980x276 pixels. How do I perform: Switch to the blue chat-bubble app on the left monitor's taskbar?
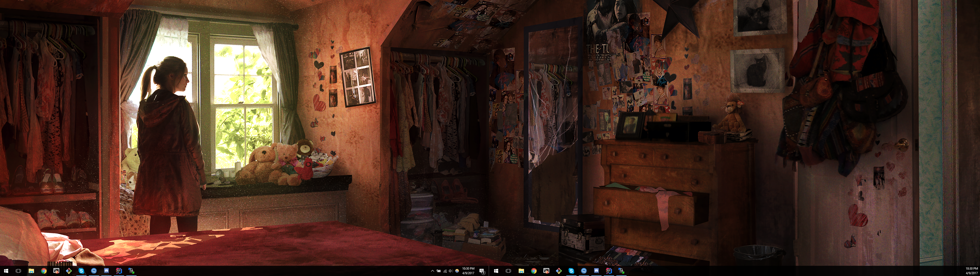point(94,271)
